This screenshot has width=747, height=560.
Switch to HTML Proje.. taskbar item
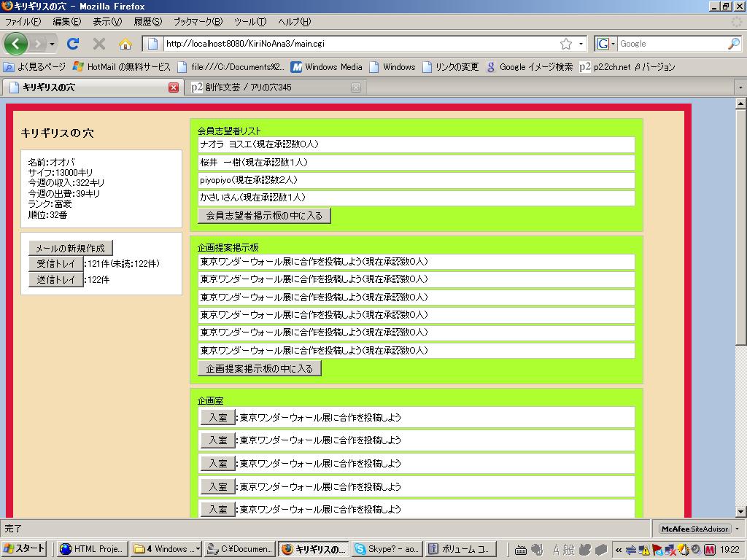[x=93, y=548]
